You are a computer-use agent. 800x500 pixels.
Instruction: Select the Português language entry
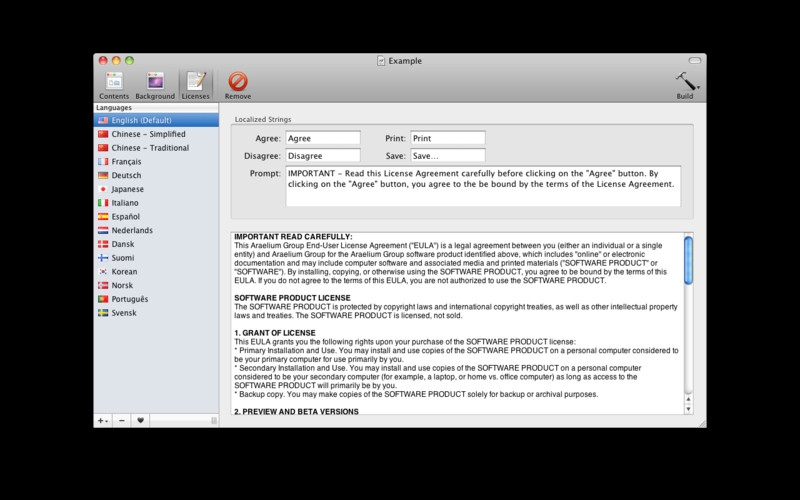pyautogui.click(x=129, y=299)
